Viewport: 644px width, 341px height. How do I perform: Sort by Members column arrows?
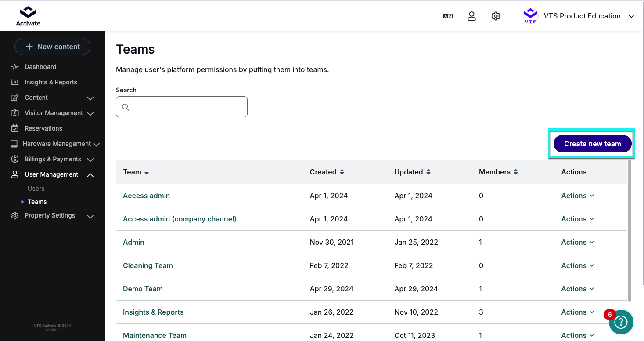[x=516, y=172]
